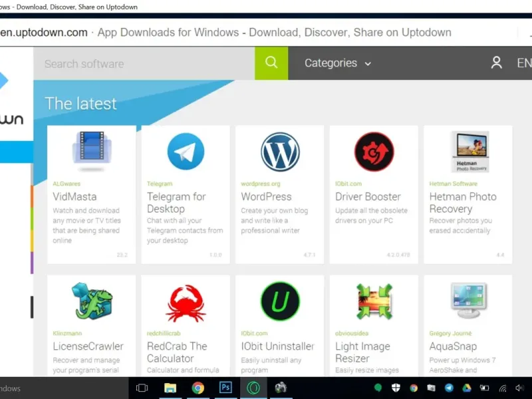Click the Telegram paper plane icon

tap(186, 152)
